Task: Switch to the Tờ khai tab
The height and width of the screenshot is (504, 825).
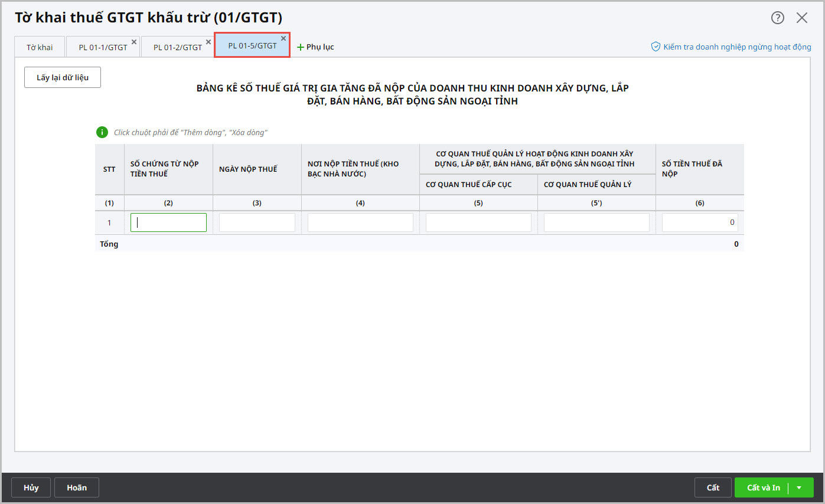Action: pos(40,47)
